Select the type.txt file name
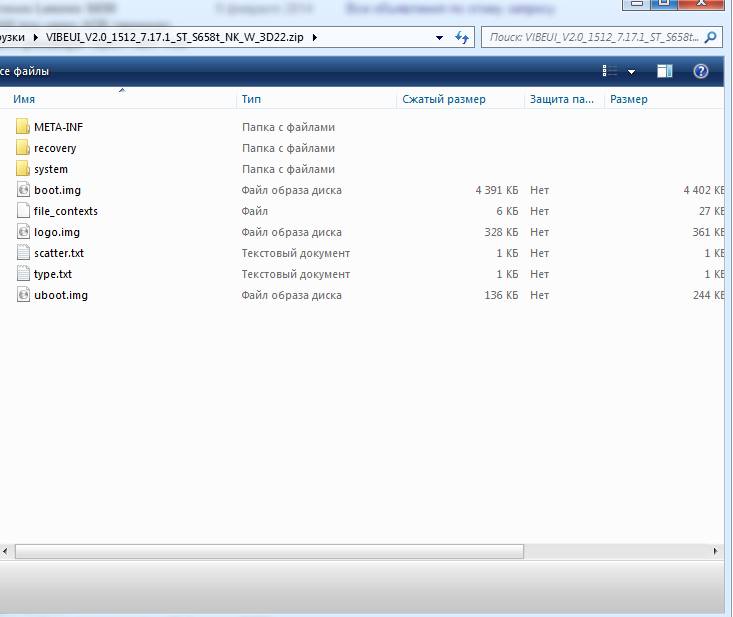 click(x=52, y=274)
